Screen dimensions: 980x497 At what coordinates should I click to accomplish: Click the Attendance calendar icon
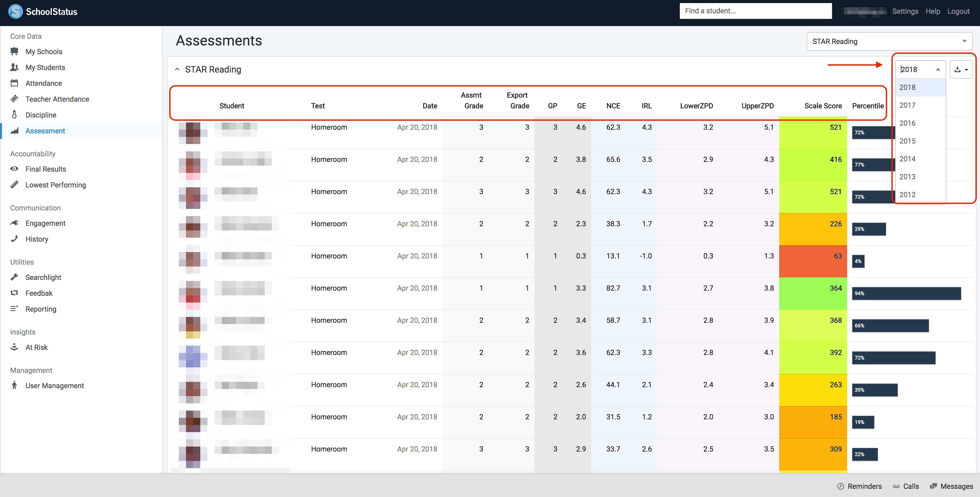click(x=15, y=83)
